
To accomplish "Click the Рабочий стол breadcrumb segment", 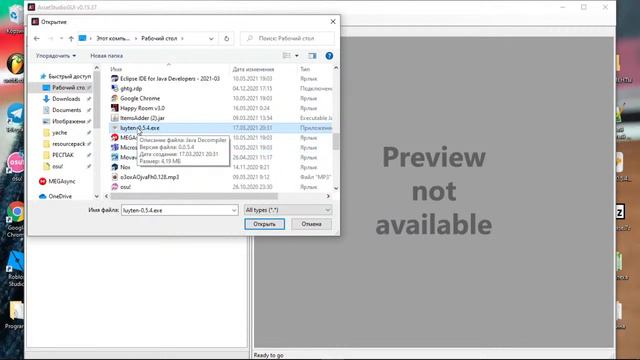I will click(159, 38).
